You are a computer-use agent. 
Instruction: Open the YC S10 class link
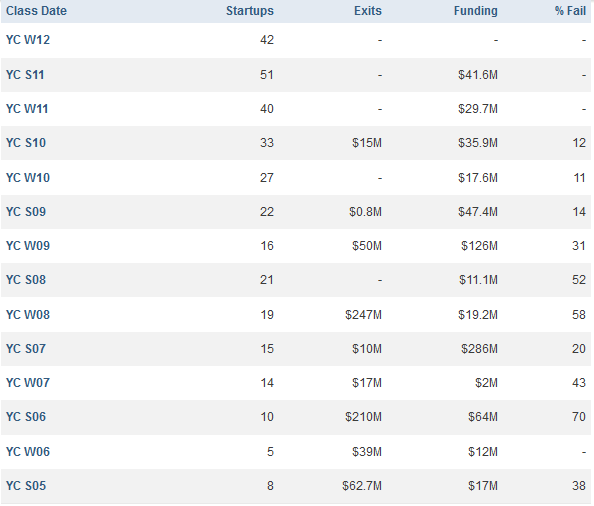pos(26,143)
